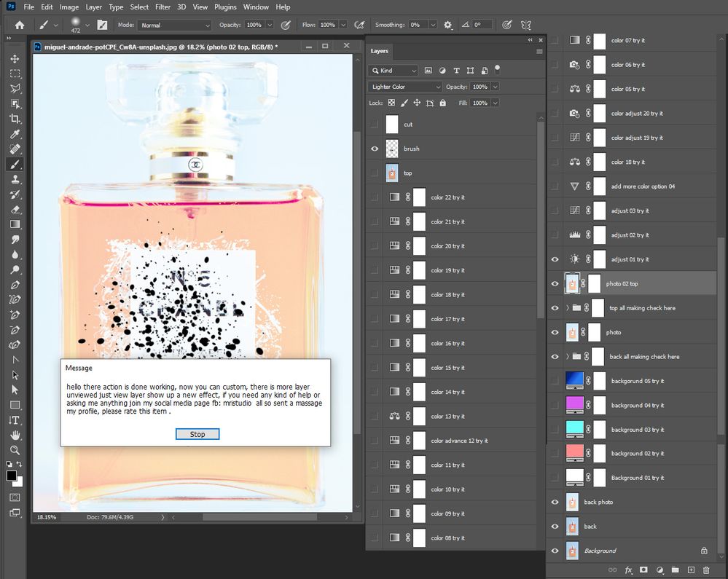Filter layers by type layers
Screen dimensions: 728x579
tap(456, 71)
